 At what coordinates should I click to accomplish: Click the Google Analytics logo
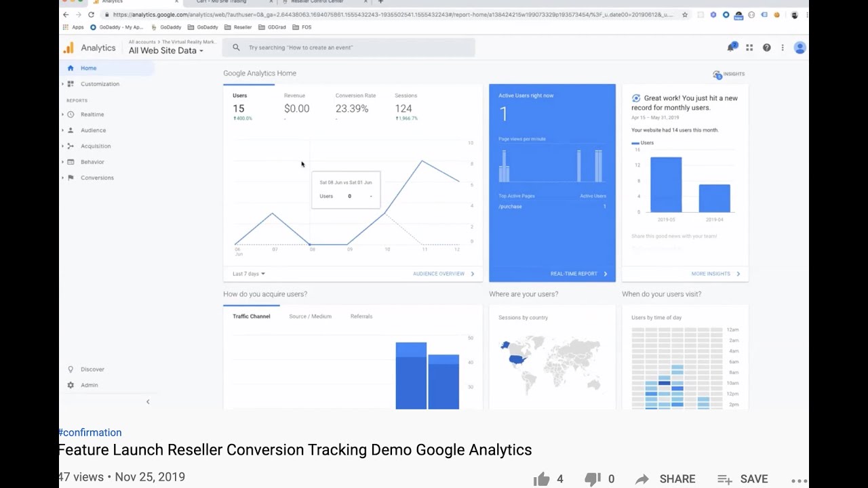click(x=68, y=47)
